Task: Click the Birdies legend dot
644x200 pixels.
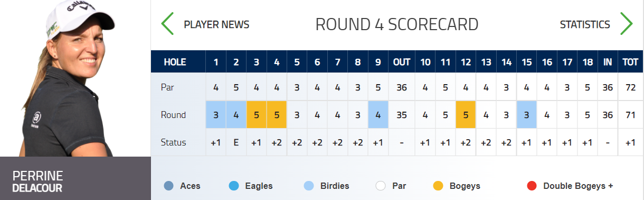Action: pyautogui.click(x=309, y=186)
